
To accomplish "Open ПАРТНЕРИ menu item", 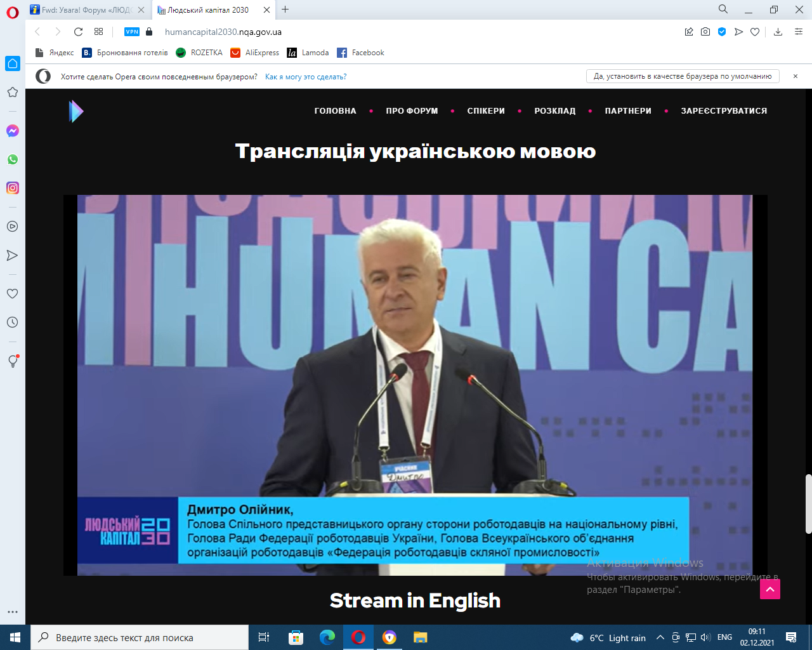I will (x=628, y=111).
